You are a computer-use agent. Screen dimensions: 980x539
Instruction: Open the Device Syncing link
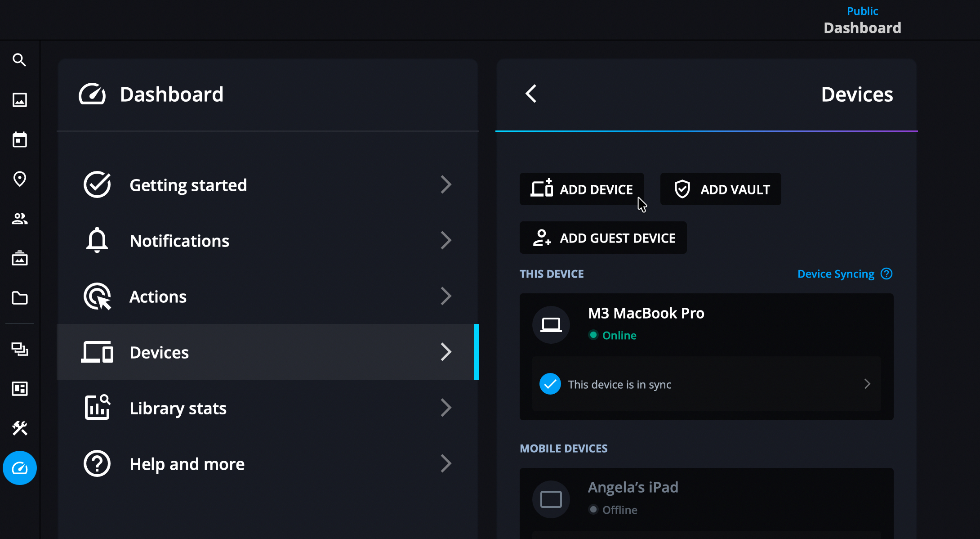[x=836, y=274]
